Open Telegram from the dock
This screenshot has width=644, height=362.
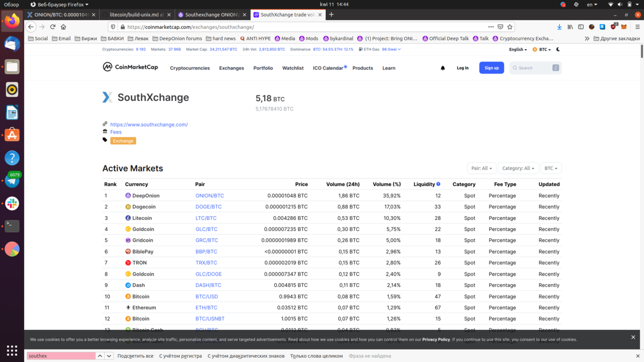tap(12, 181)
